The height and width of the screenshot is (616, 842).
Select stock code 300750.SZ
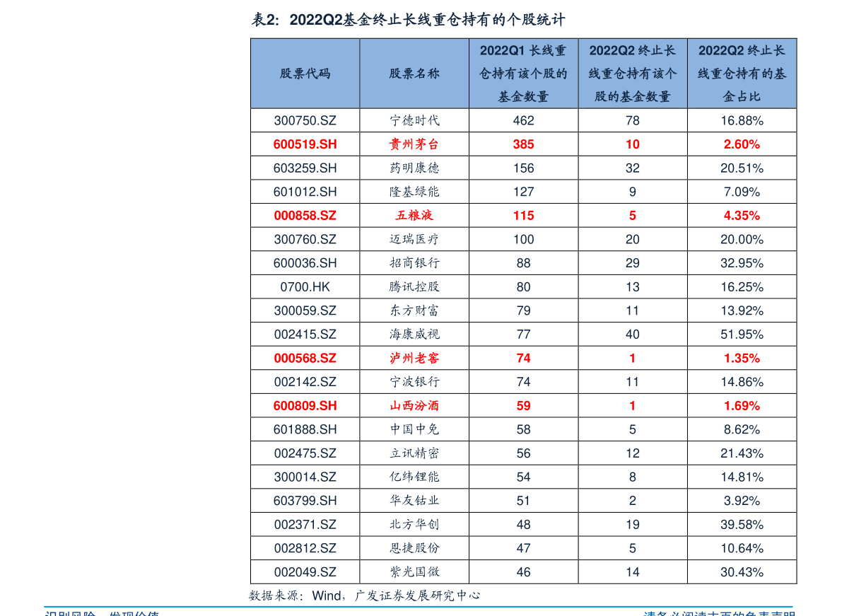pyautogui.click(x=305, y=120)
